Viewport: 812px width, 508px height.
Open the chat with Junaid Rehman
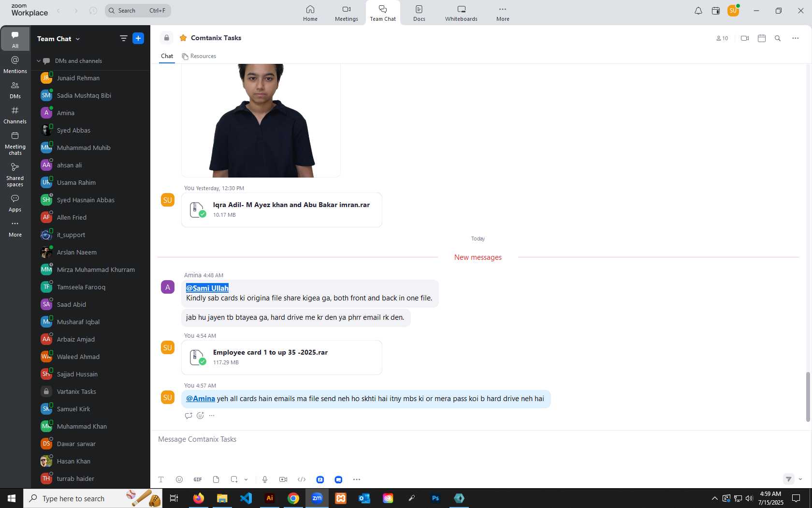(91, 78)
